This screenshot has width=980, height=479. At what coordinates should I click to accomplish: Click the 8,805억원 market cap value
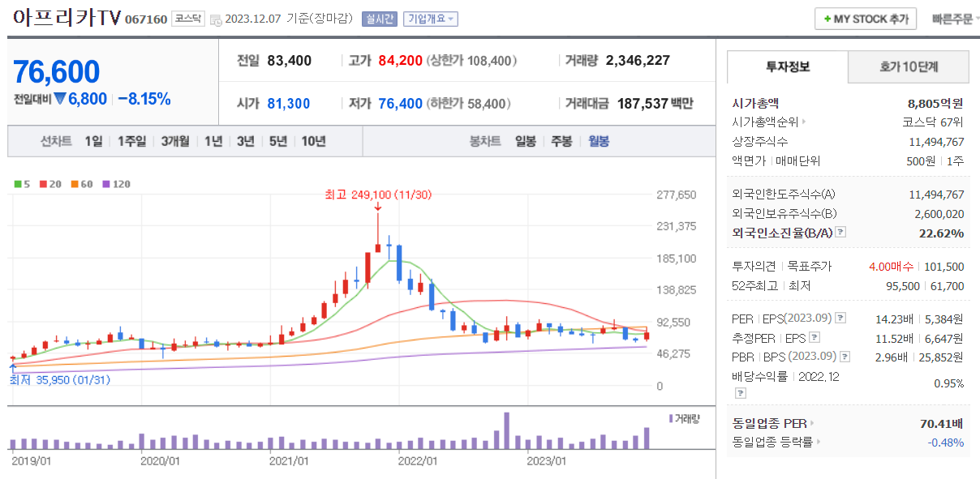pos(935,103)
